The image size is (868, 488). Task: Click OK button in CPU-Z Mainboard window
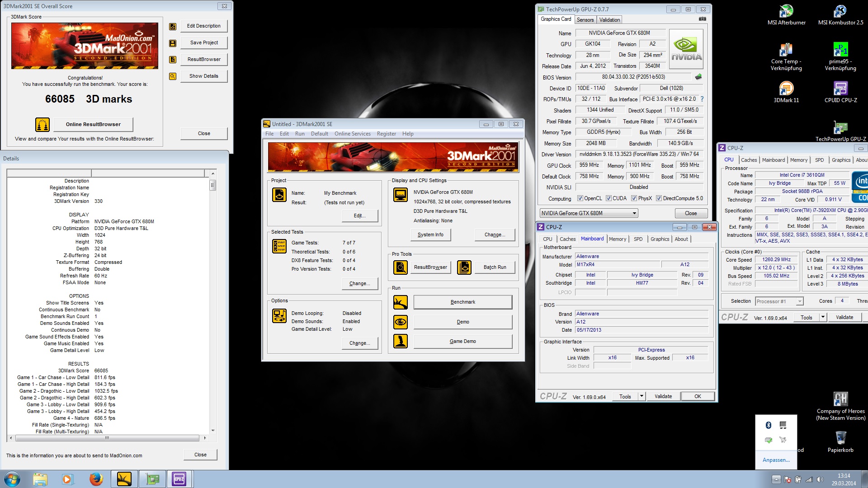click(x=698, y=396)
